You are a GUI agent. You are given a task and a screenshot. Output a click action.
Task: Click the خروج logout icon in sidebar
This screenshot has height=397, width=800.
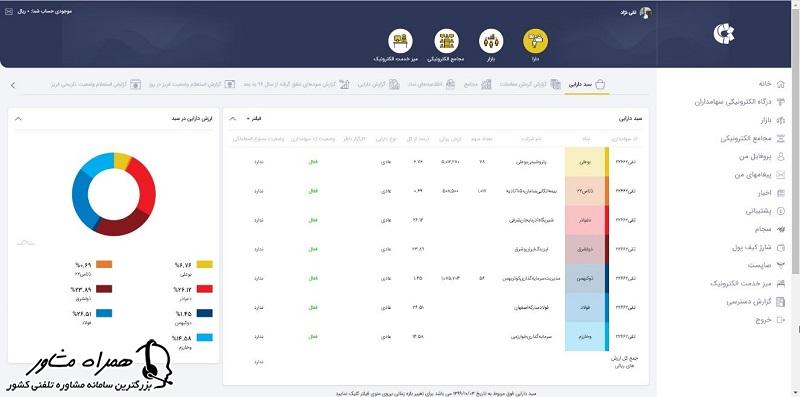(780, 320)
